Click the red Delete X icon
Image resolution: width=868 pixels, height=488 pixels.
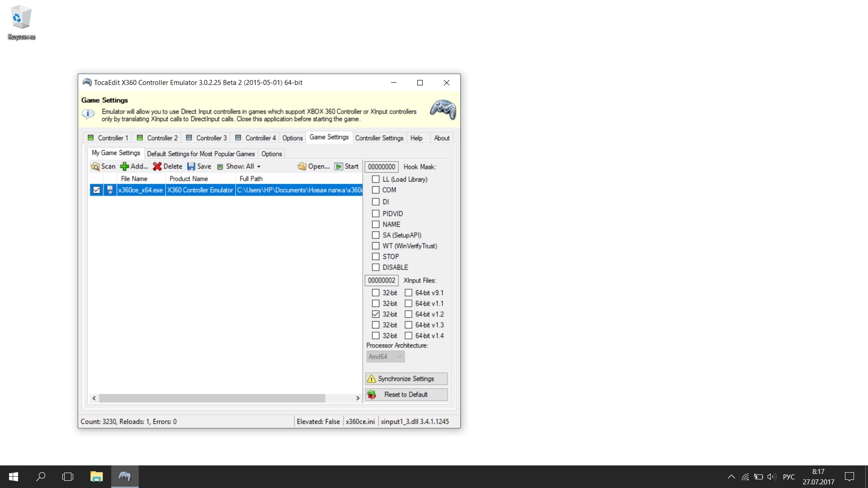pyautogui.click(x=157, y=167)
